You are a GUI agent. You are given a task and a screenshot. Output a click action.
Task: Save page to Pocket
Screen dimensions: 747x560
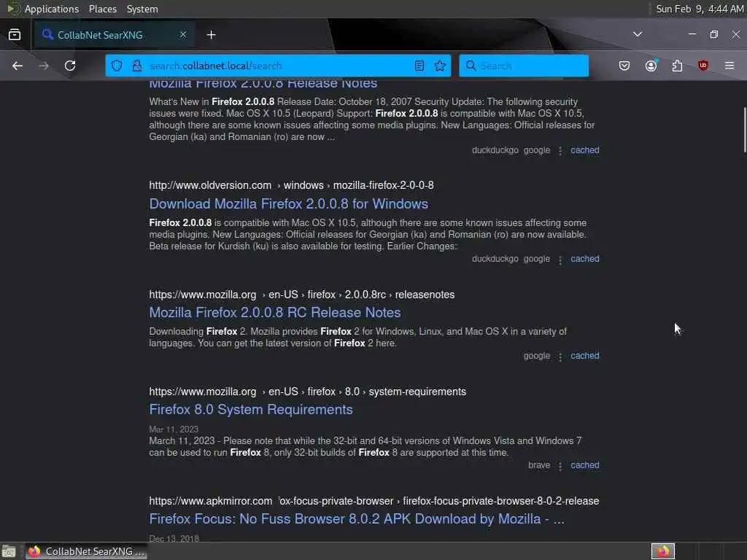pos(624,66)
